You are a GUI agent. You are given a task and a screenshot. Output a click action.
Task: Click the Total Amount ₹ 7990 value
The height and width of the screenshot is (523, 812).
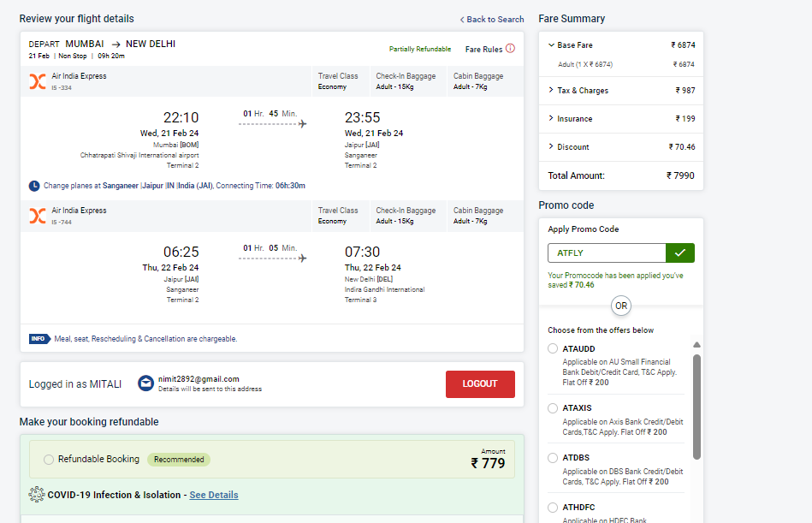point(680,175)
